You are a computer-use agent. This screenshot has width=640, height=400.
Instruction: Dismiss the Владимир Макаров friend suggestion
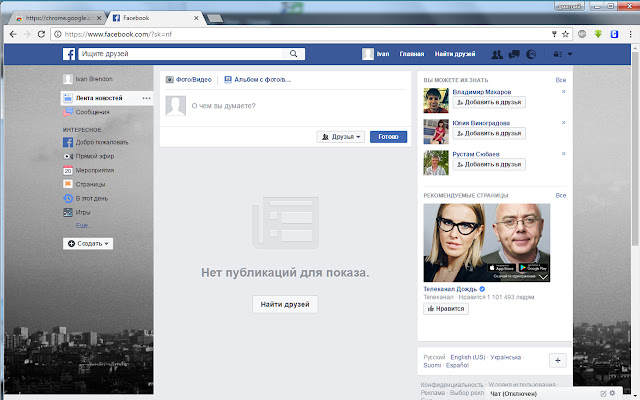(x=564, y=91)
